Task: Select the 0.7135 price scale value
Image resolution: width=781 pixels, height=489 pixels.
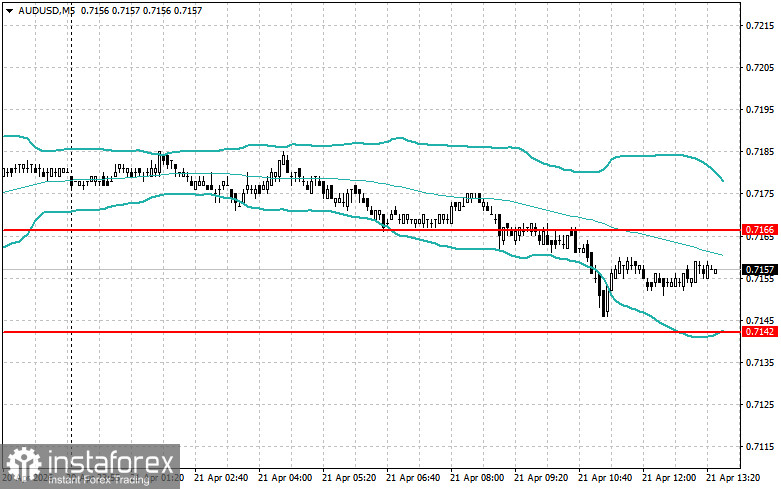Action: tap(760, 363)
